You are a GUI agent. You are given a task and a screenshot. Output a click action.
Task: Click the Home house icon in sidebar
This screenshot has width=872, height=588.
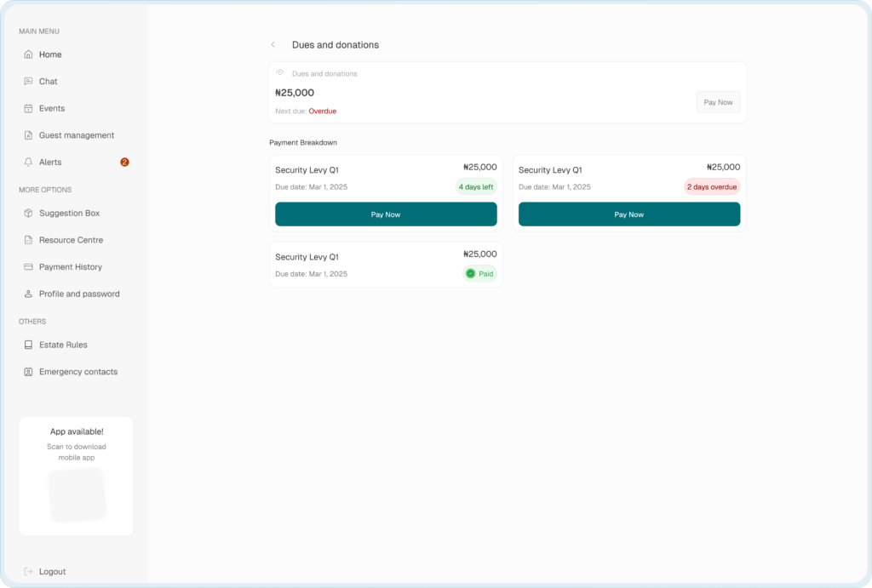coord(28,54)
